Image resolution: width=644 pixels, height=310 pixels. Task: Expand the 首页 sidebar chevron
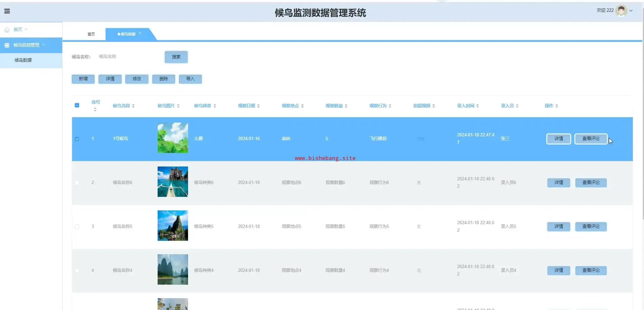pyautogui.click(x=26, y=29)
